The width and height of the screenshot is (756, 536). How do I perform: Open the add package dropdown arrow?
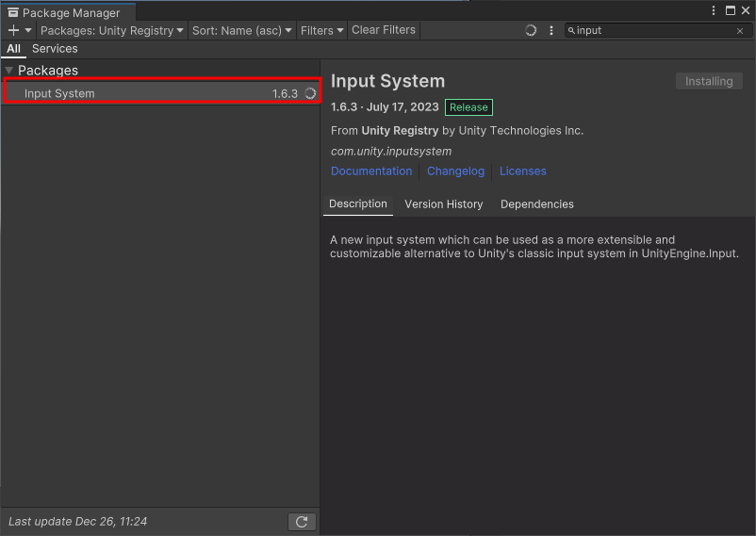click(x=28, y=30)
